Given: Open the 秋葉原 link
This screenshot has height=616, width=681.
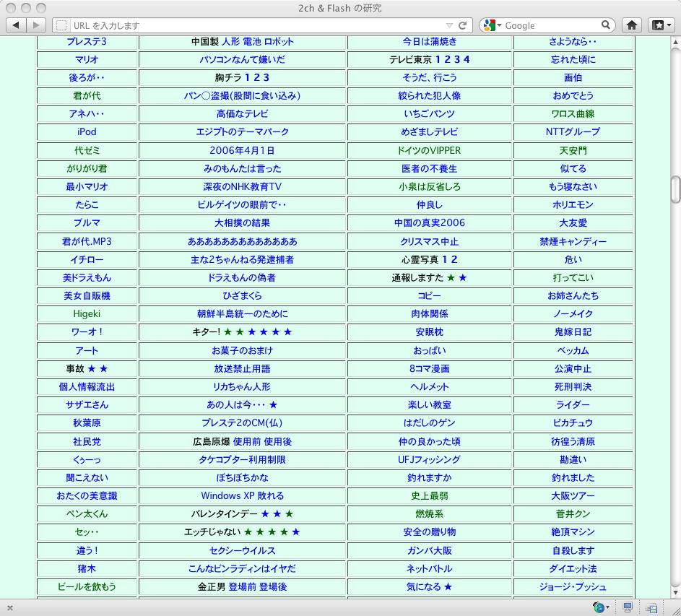Looking at the screenshot, I should (x=87, y=422).
